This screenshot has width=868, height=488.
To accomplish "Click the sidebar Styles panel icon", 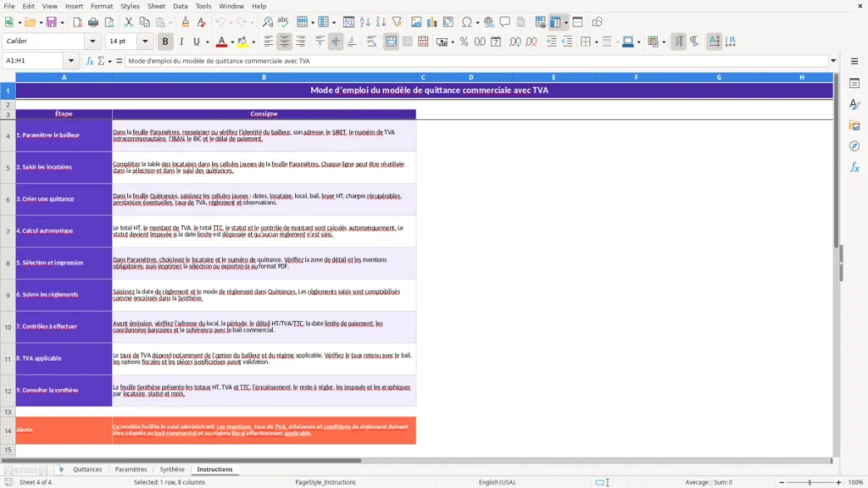I will click(854, 104).
